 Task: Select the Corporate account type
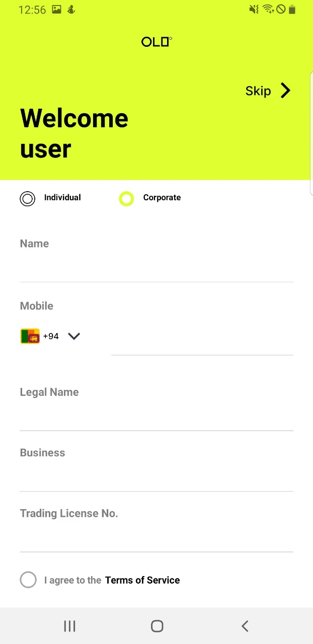[126, 198]
